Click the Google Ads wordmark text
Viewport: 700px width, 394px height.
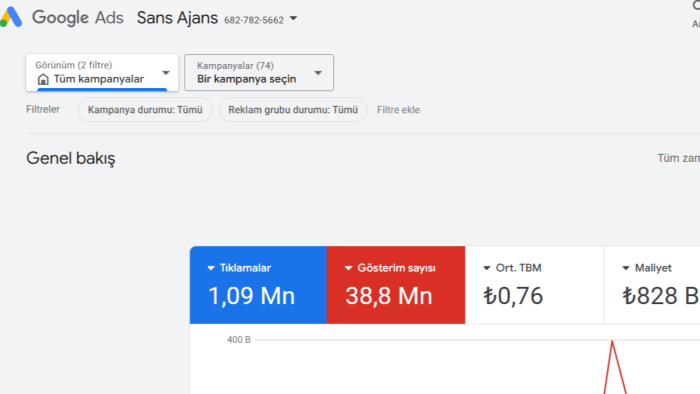click(78, 18)
